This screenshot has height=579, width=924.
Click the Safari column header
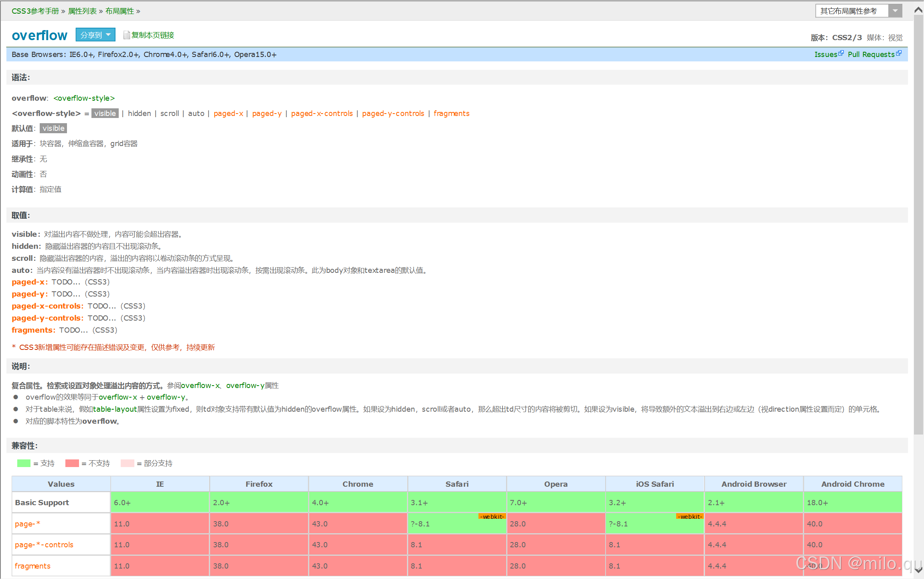457,484
